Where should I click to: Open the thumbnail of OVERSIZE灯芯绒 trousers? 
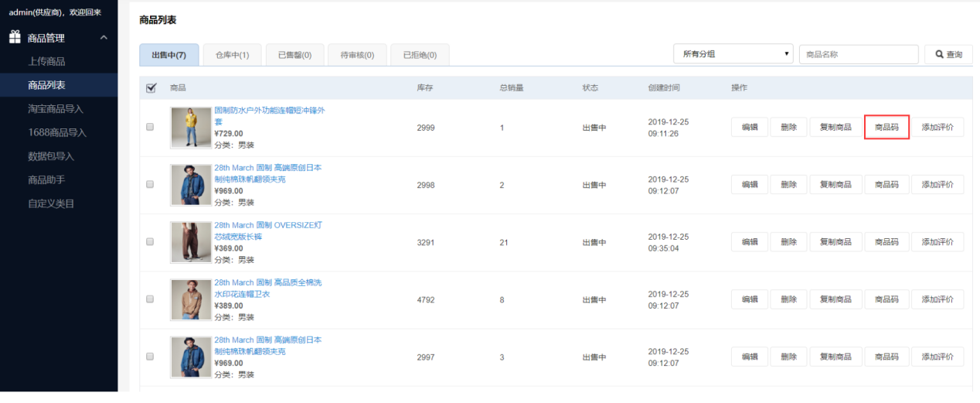pyautogui.click(x=190, y=242)
